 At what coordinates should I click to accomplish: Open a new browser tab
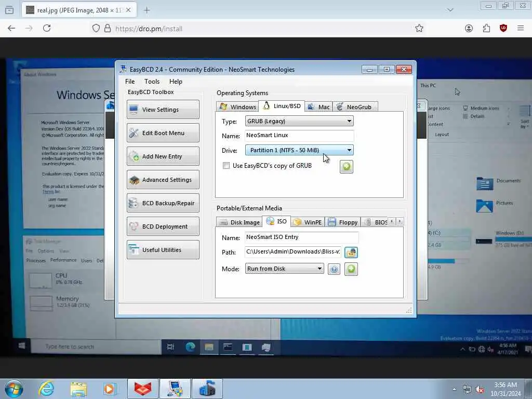(147, 10)
